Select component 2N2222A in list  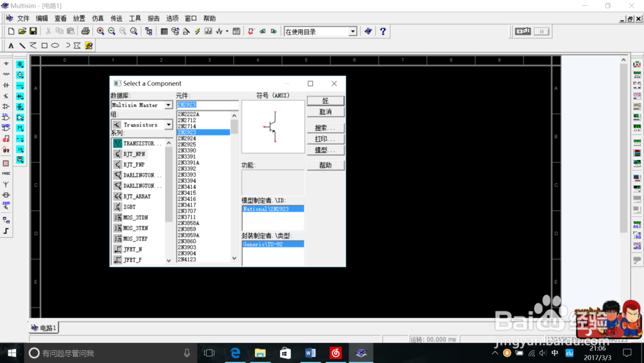[189, 114]
